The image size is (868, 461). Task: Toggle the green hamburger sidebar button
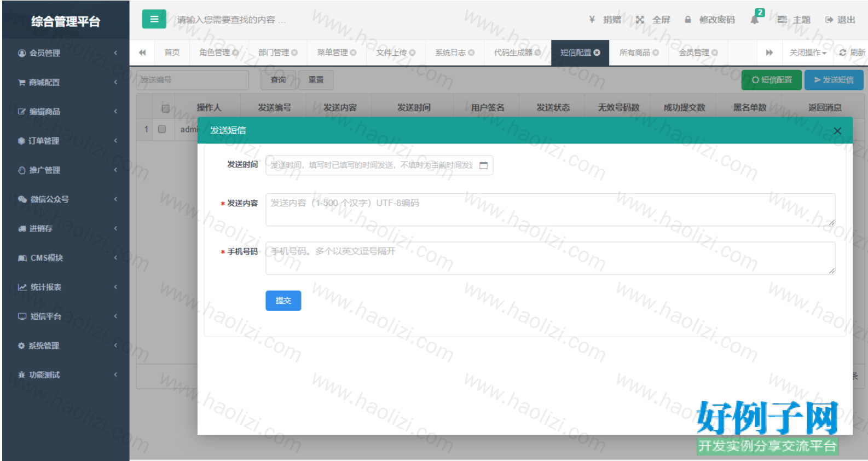pos(154,19)
